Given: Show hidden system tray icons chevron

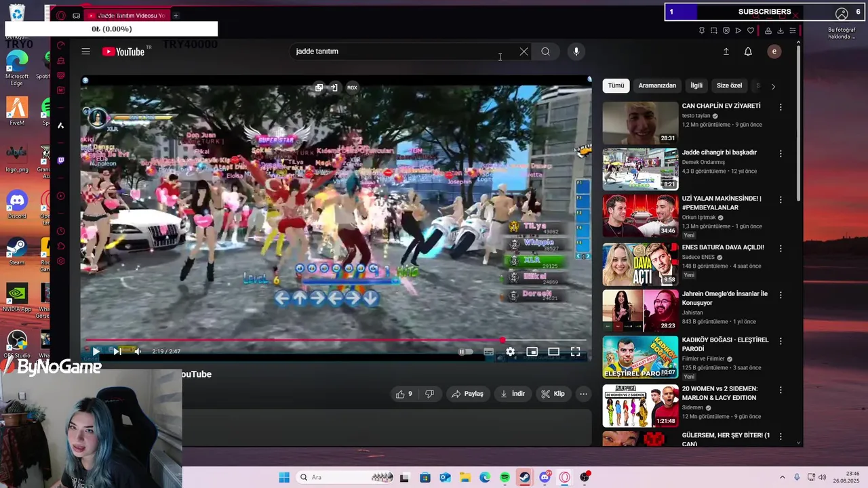Looking at the screenshot, I should point(782,477).
